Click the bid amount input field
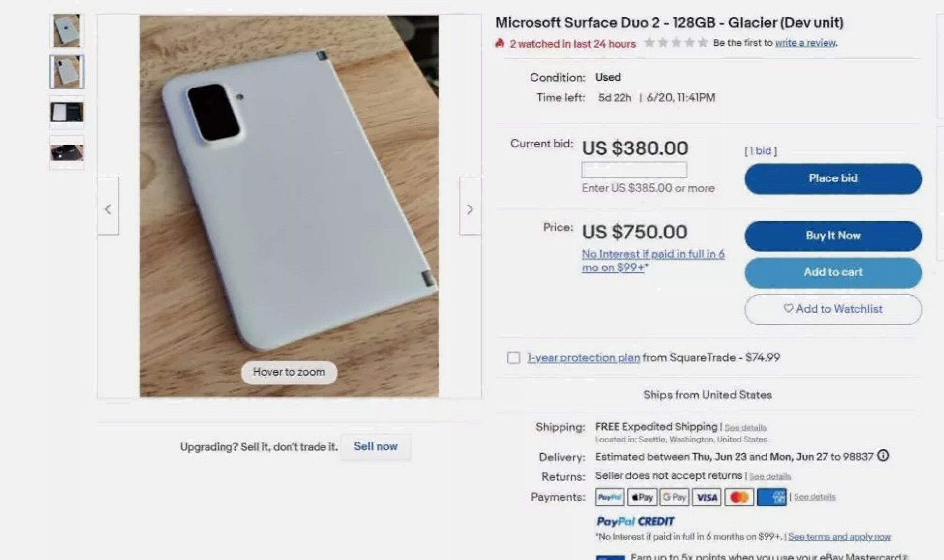The image size is (944, 560). pos(634,170)
